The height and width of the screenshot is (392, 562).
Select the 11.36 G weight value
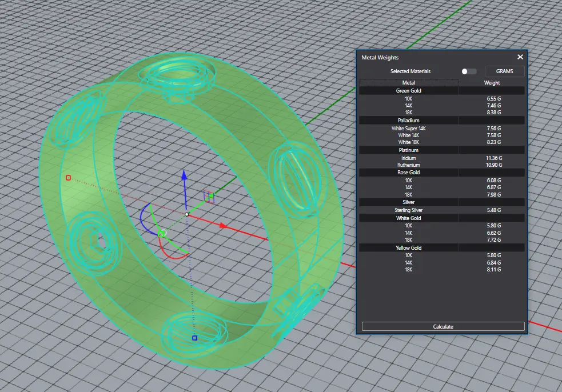point(494,158)
